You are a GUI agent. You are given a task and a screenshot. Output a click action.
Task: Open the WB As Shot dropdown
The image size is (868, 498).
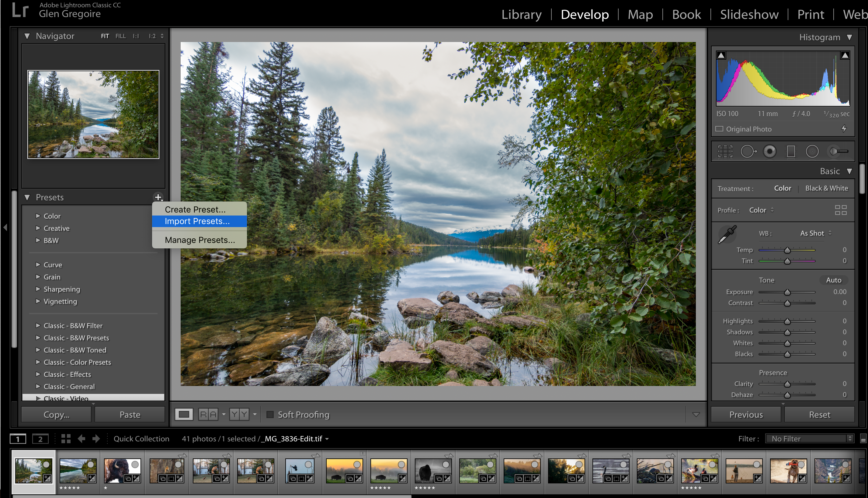click(815, 233)
